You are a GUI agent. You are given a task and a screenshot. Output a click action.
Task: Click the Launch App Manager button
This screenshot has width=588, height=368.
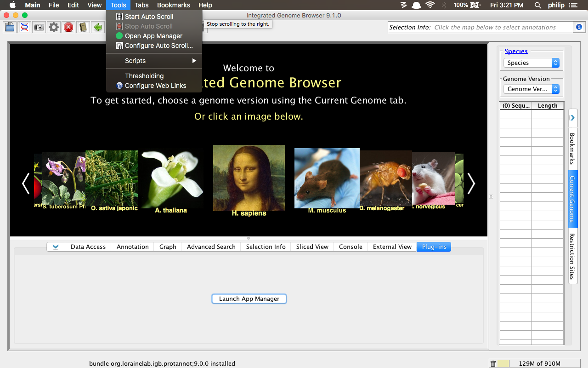pyautogui.click(x=249, y=299)
